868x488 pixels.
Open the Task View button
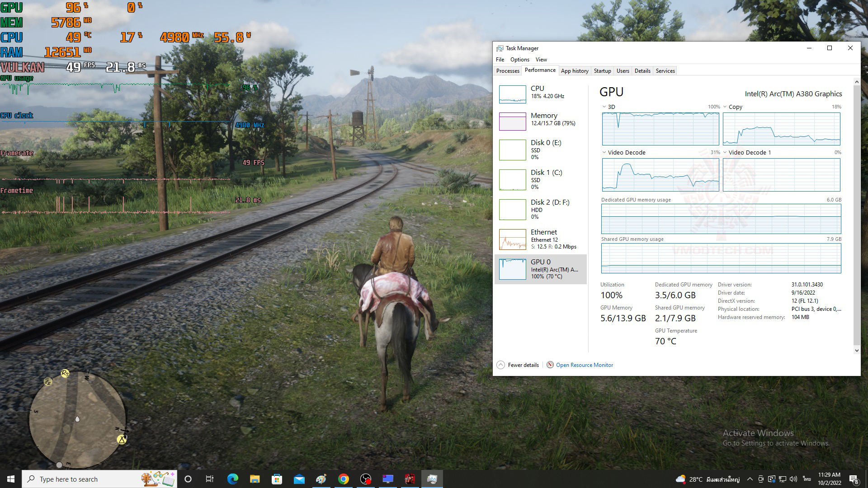pos(210,479)
